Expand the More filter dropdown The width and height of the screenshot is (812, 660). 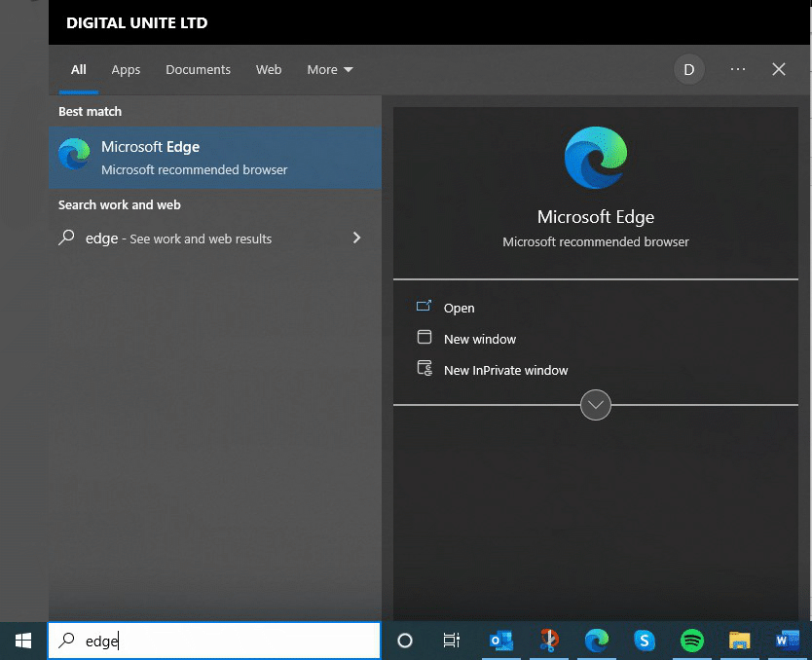(x=330, y=70)
